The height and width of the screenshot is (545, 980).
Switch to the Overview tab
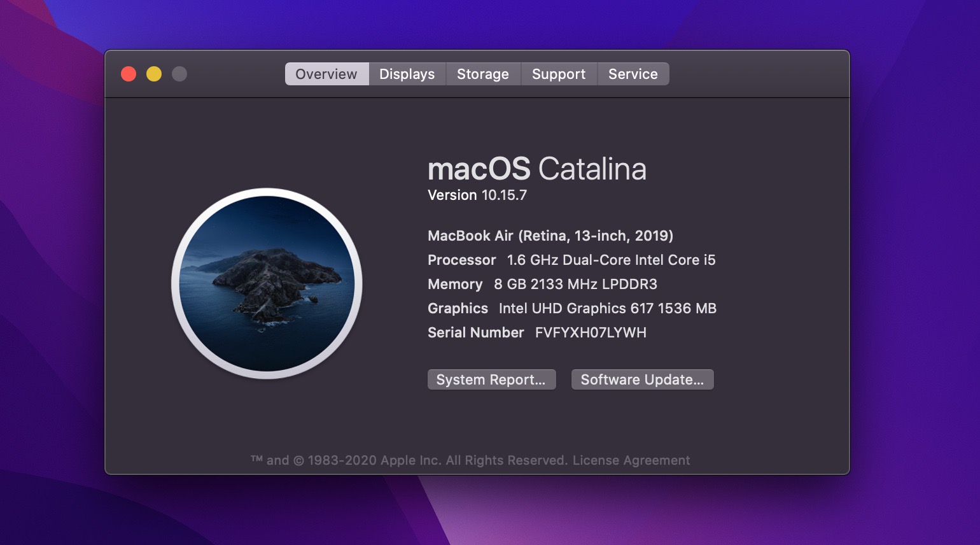point(326,74)
